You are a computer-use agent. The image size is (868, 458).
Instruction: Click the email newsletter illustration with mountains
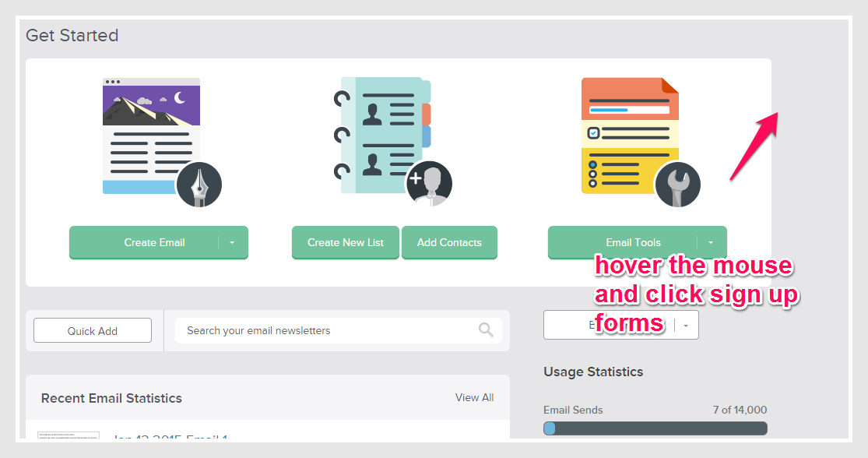click(x=151, y=134)
